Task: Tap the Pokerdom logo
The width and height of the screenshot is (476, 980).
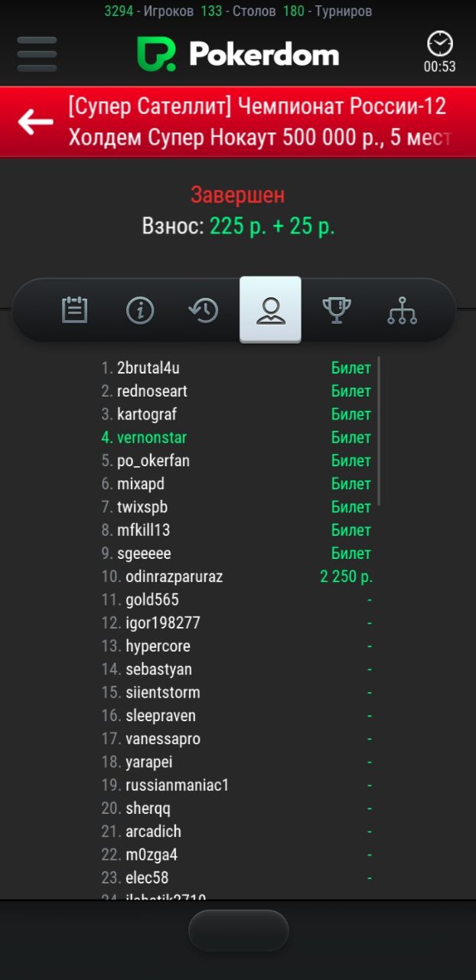Action: (238, 54)
